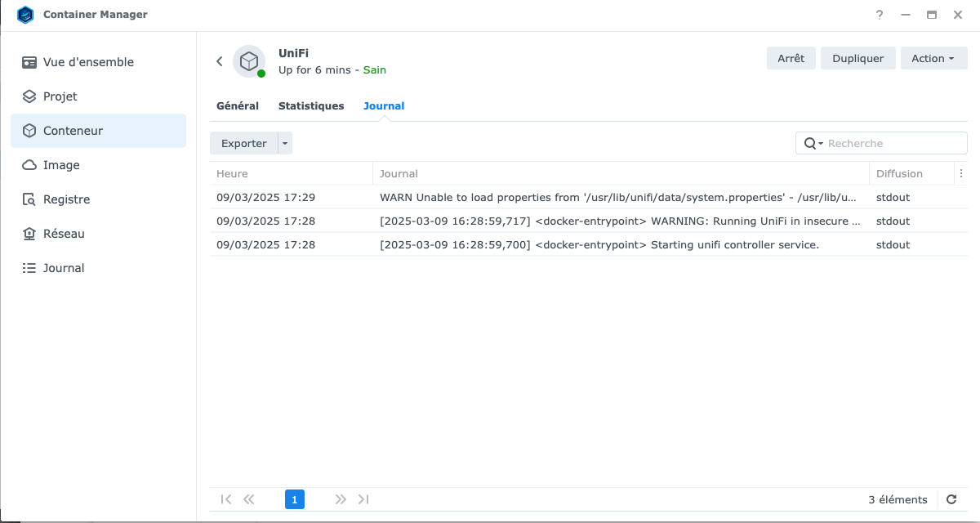This screenshot has width=980, height=523.
Task: Click the Recherche search field
Action: tap(893, 143)
